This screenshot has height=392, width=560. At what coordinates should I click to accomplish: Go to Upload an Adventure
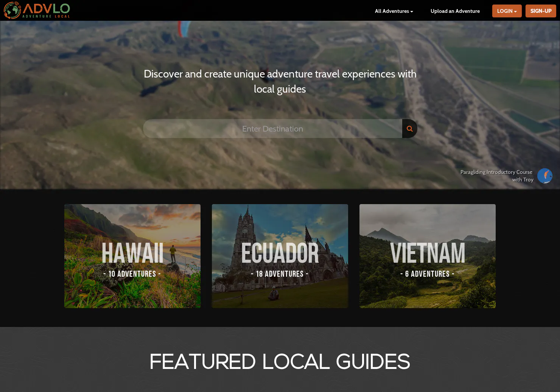[455, 11]
